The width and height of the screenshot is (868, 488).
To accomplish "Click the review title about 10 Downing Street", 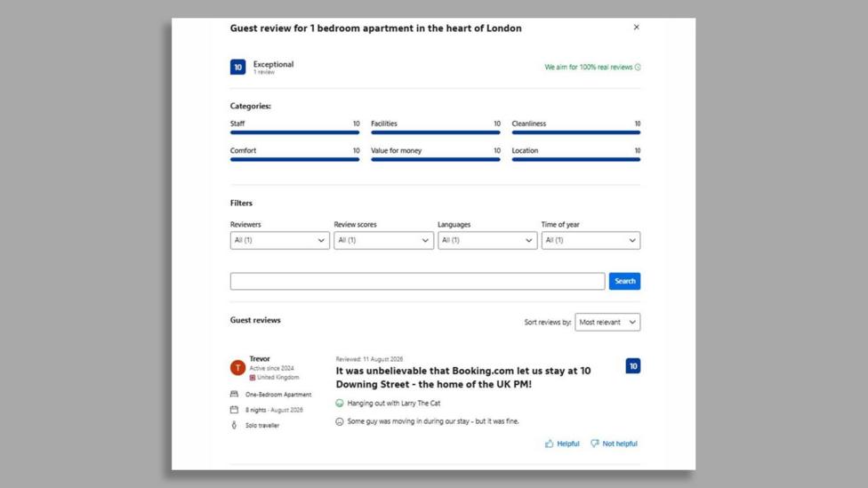I will [x=462, y=378].
